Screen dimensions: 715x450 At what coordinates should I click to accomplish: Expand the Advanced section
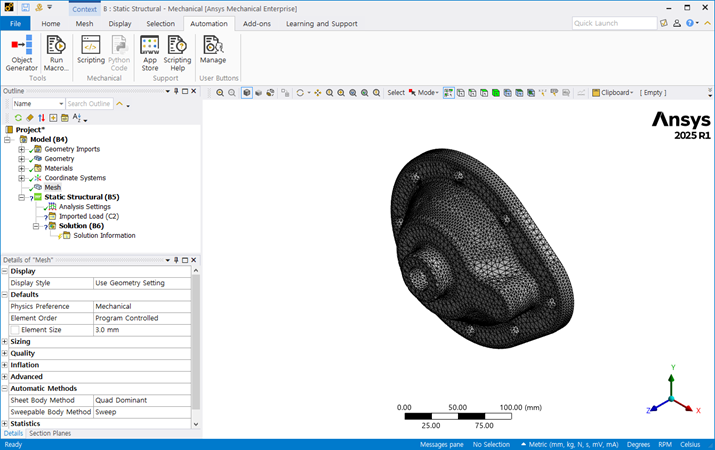5,377
